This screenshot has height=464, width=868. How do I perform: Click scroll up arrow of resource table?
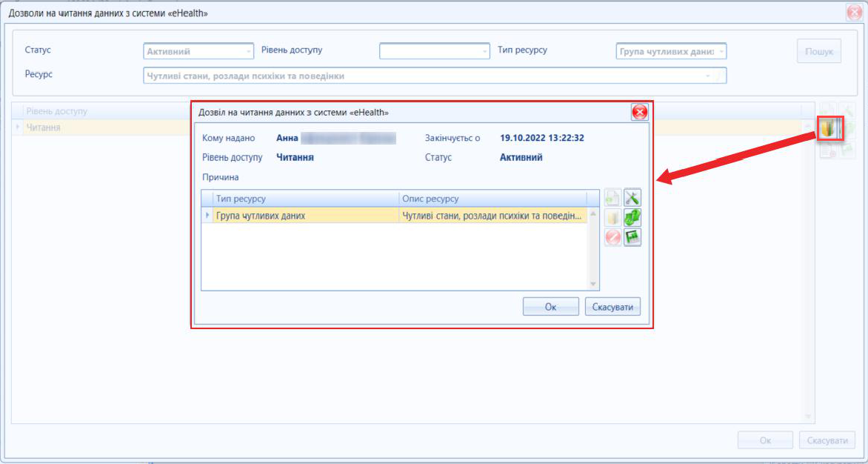[x=593, y=213]
